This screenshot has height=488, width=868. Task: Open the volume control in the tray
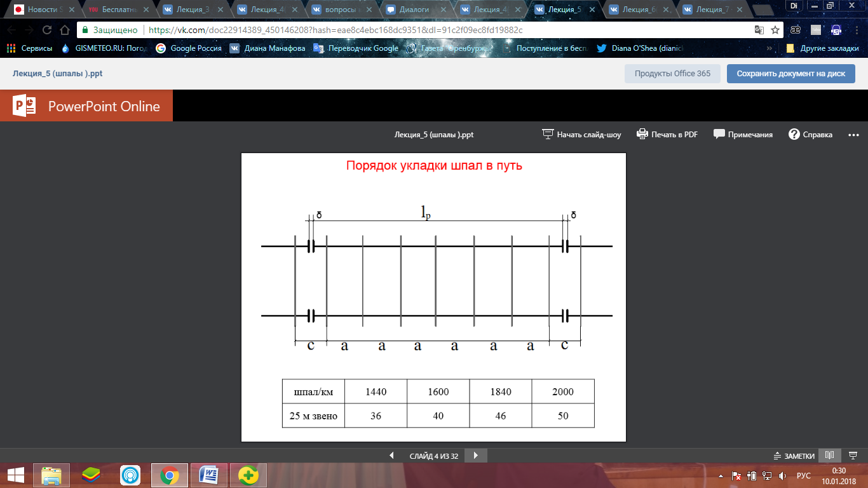[x=782, y=475]
